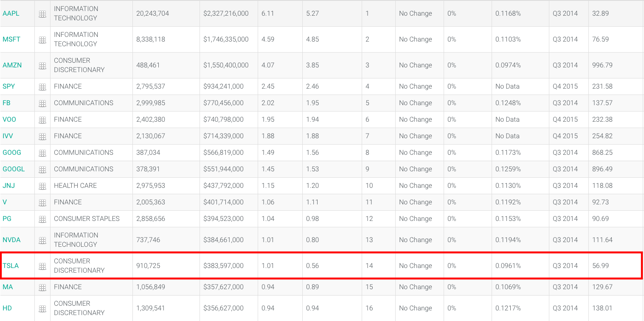
Task: Open the grid icon in the SPY row
Action: (42, 87)
